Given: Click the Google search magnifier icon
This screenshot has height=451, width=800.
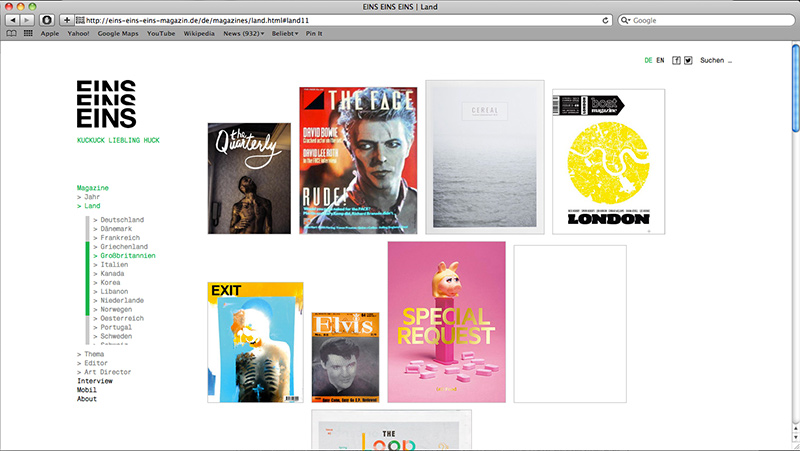Looking at the screenshot, I should point(625,20).
